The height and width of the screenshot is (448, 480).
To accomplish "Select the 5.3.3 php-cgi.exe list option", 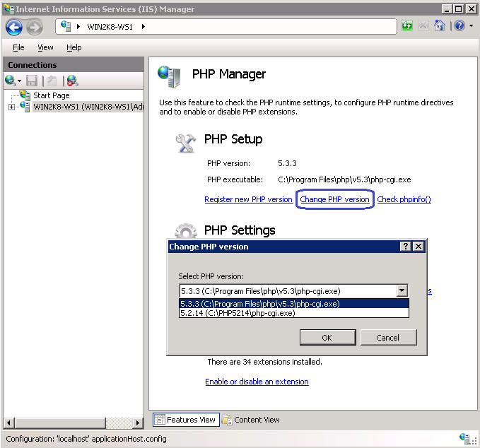I will 259,304.
